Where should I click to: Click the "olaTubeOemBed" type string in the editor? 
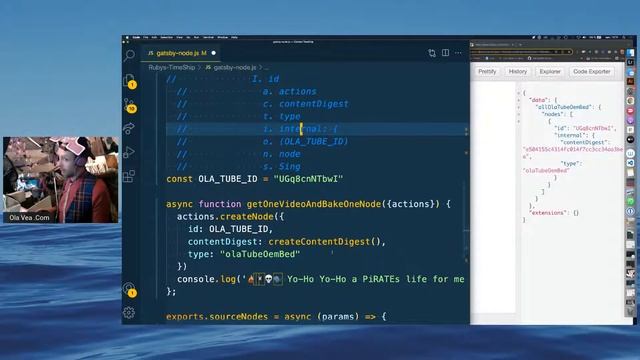click(260, 254)
